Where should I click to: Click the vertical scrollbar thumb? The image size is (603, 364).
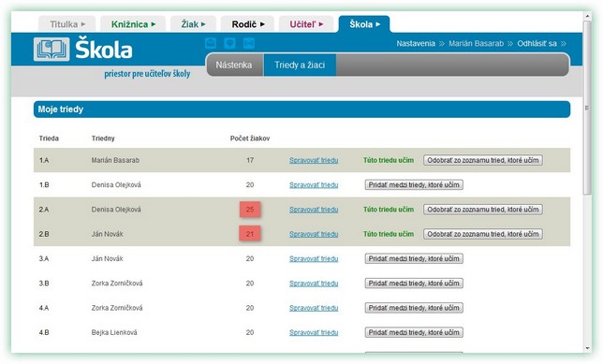coord(587,108)
